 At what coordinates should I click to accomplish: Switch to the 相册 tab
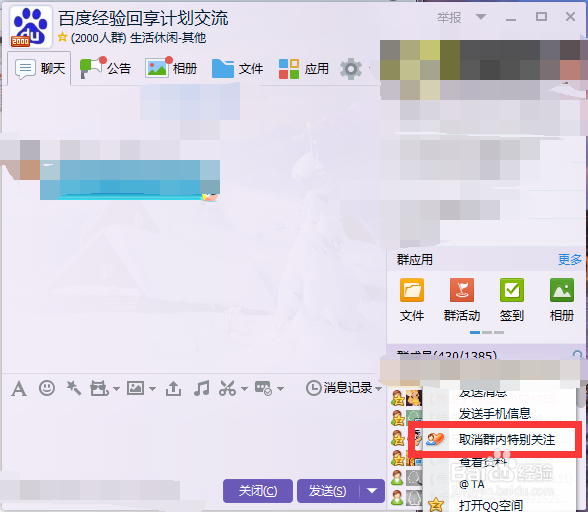click(x=171, y=69)
